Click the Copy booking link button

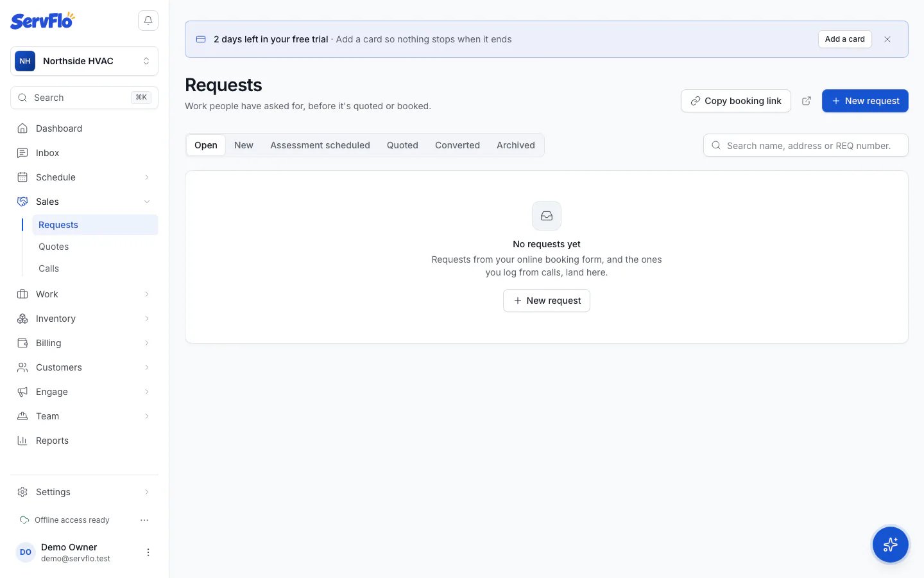[x=736, y=101]
